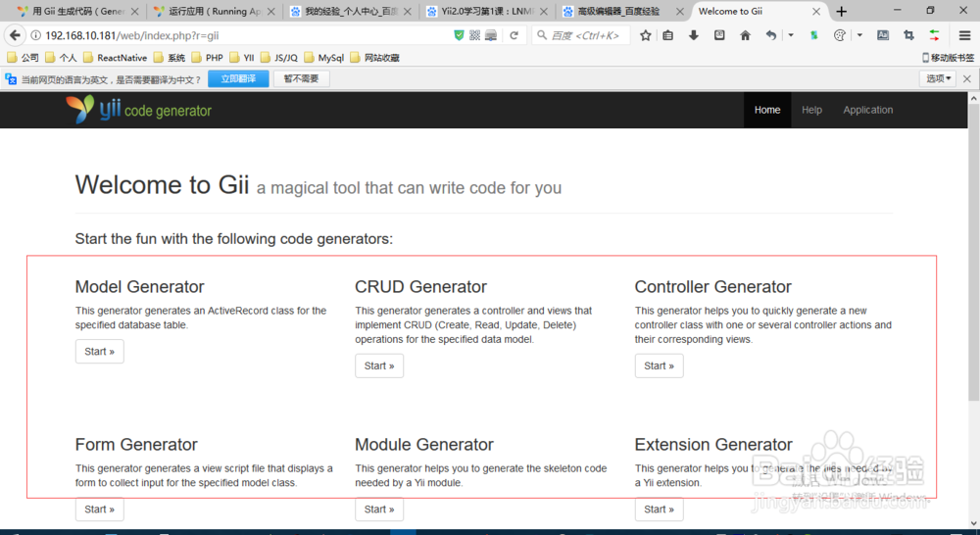The height and width of the screenshot is (535, 980).
Task: Open the downloads arrow icon
Action: click(x=694, y=35)
